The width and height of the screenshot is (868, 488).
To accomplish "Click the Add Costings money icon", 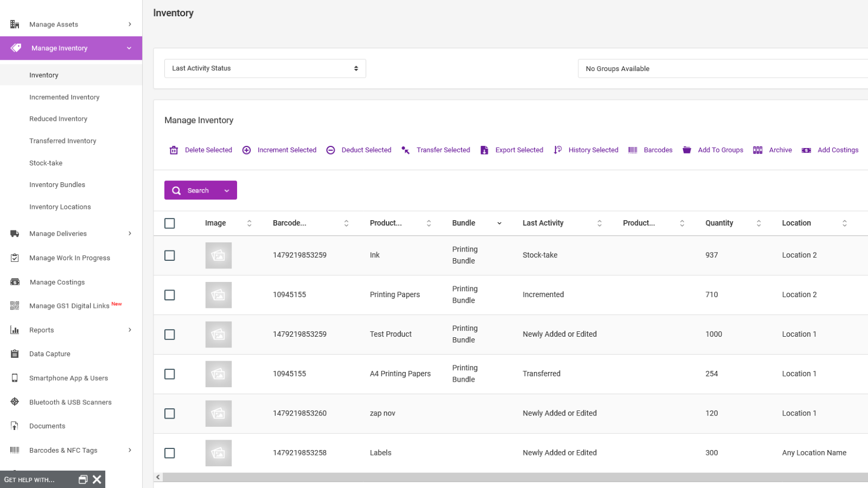I will click(x=807, y=150).
